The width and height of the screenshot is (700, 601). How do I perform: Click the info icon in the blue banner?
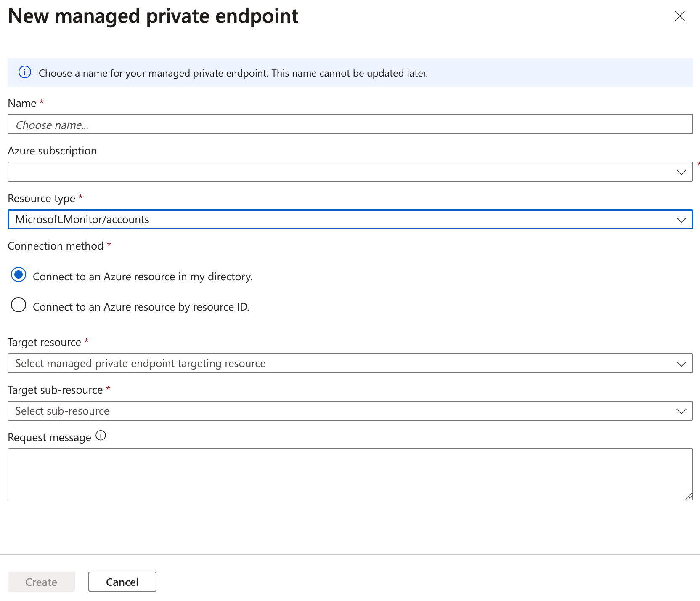[25, 72]
